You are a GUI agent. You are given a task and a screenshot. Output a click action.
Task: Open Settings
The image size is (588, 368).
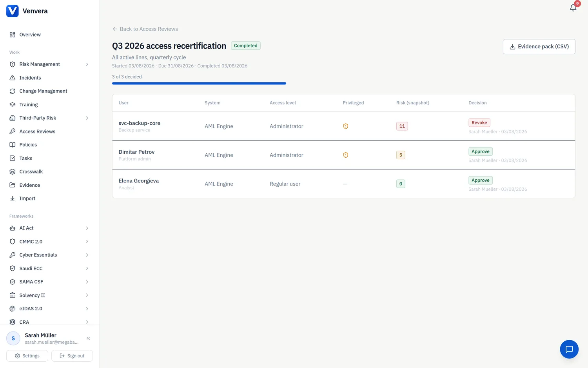point(27,356)
